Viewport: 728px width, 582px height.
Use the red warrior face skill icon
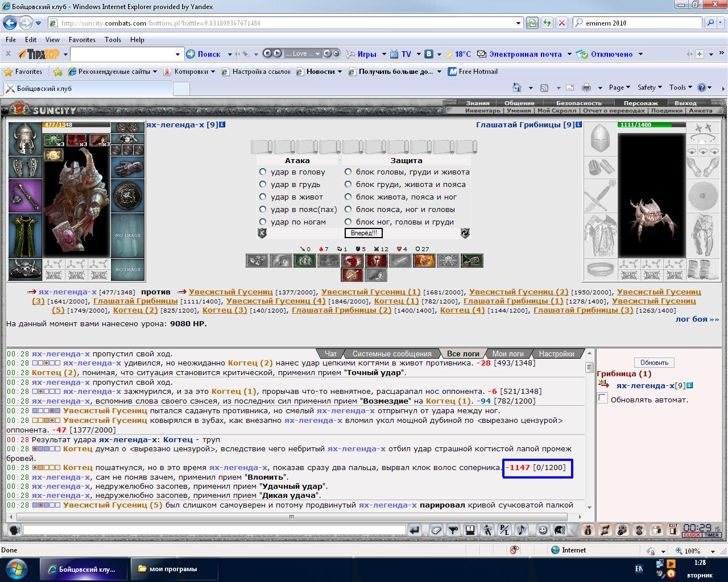click(376, 261)
